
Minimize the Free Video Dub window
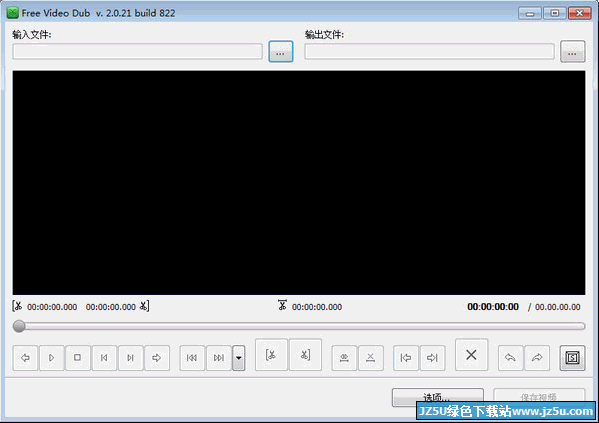[x=529, y=13]
